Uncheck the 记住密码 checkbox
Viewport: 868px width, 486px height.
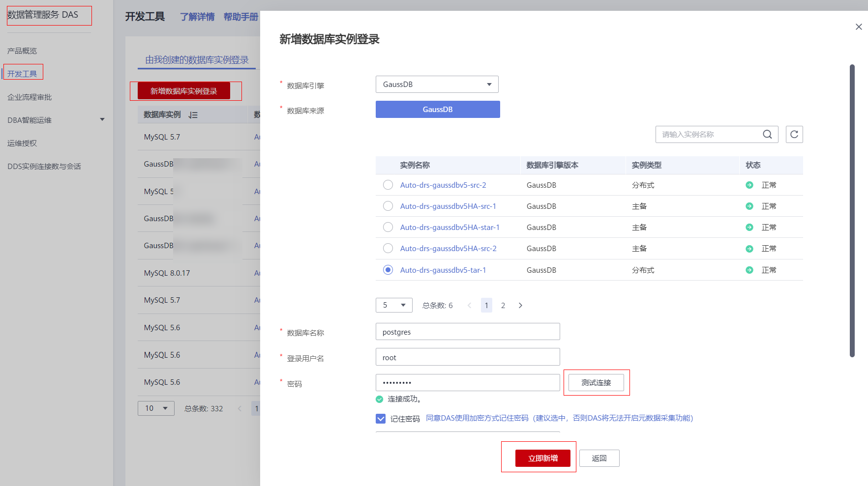coord(380,419)
